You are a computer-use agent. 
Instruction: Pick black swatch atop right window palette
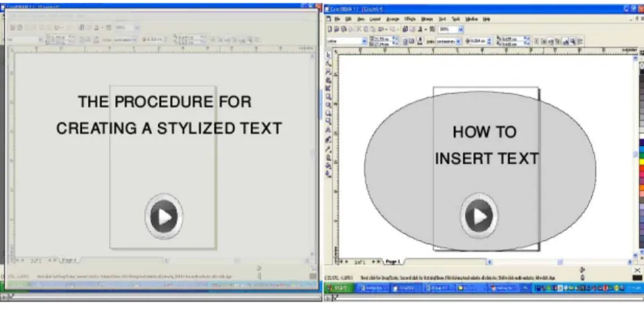[641, 72]
